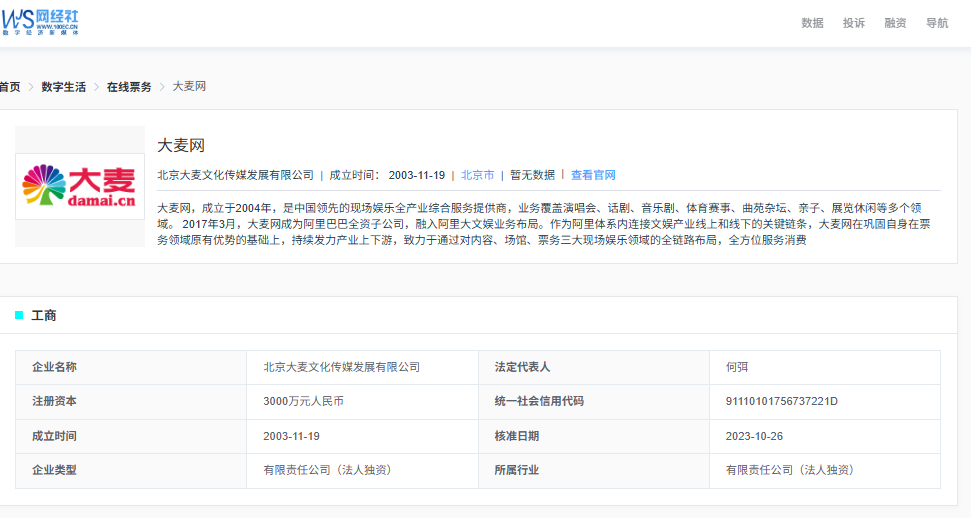Screen dimensions: 971x518
Task: Select the 企业类型 value 有限责任公司（法人独资）
Action: click(329, 470)
